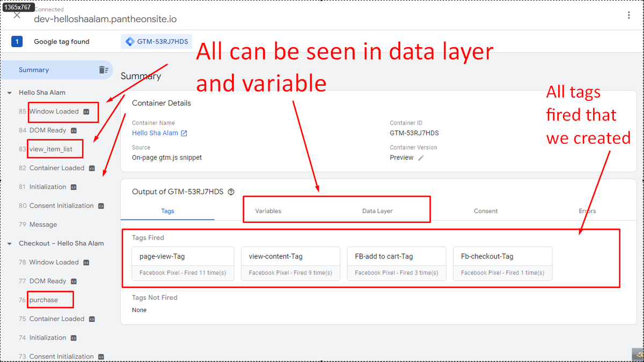
Task: Select event 76 purchase
Action: click(x=43, y=300)
